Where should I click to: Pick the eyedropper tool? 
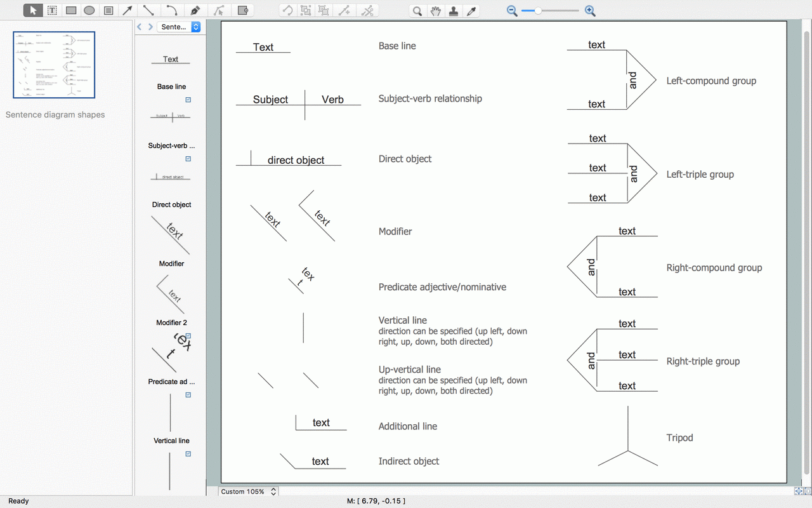pyautogui.click(x=471, y=10)
